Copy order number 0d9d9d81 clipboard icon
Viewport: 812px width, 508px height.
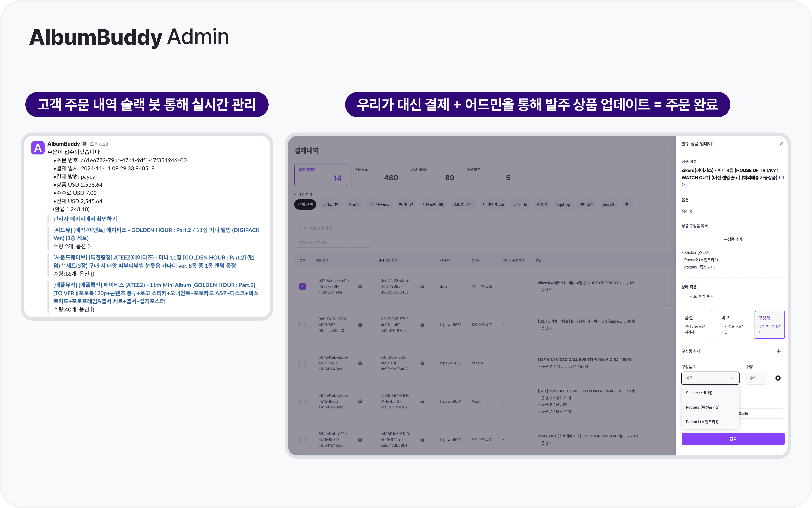click(360, 325)
